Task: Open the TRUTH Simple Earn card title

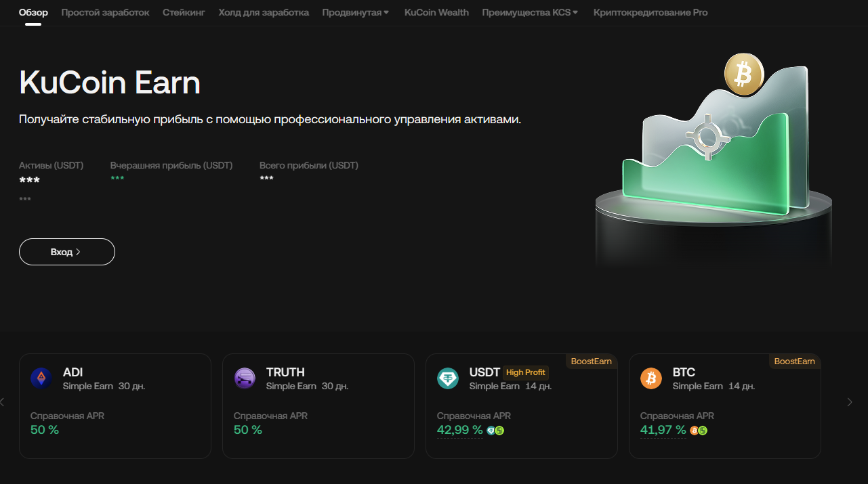Action: click(x=285, y=372)
